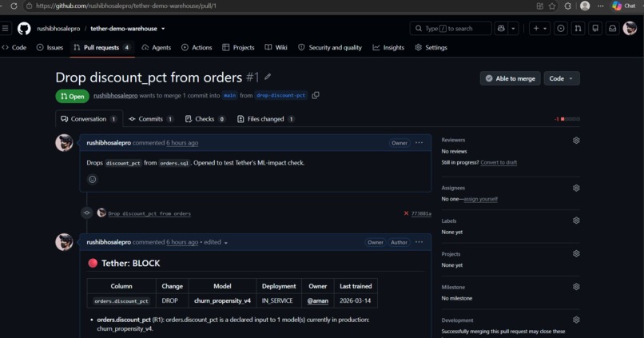Click the browser address bar URL
Viewport: 644px width, 338px height.
click(126, 6)
